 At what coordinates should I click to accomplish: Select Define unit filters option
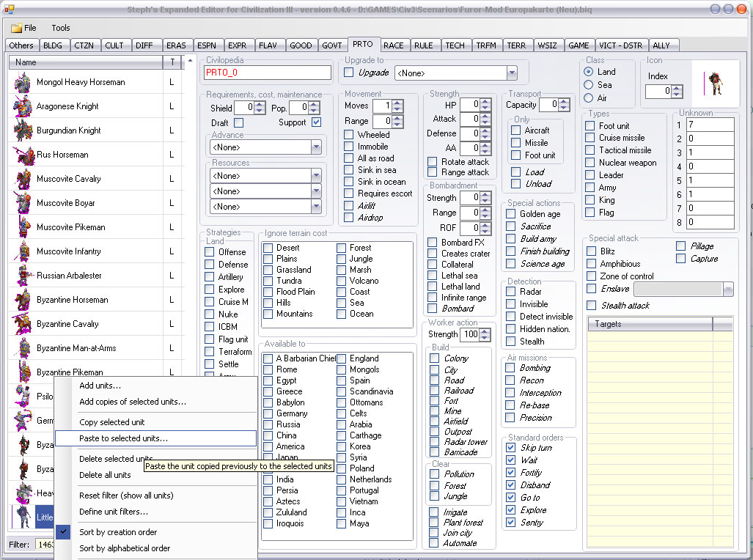pyautogui.click(x=155, y=512)
